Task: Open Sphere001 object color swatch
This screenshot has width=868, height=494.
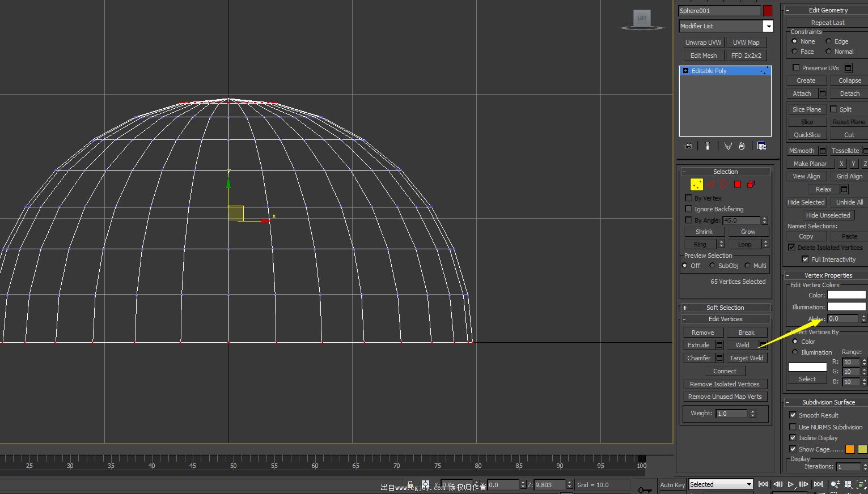Action: pyautogui.click(x=768, y=11)
